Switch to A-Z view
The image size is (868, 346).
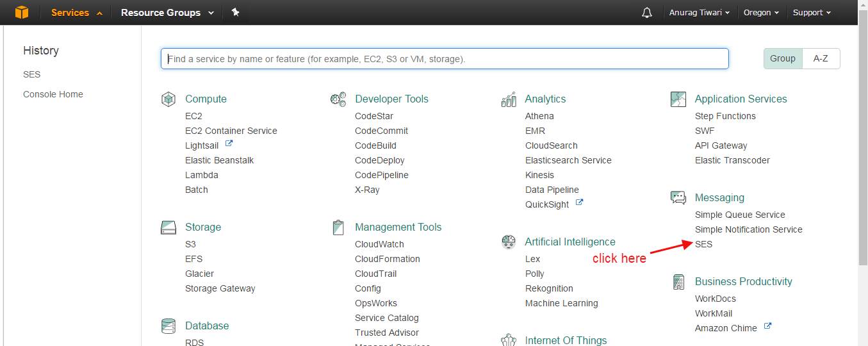tap(821, 58)
